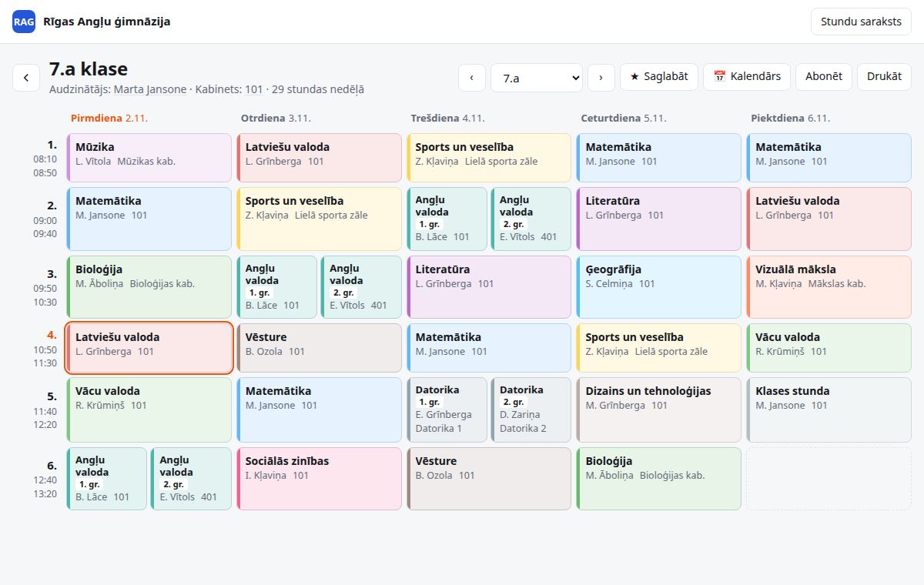This screenshot has height=585, width=924.
Task: Select Monday's Bioloģija lesson with M. Āboliņa
Action: click(149, 287)
